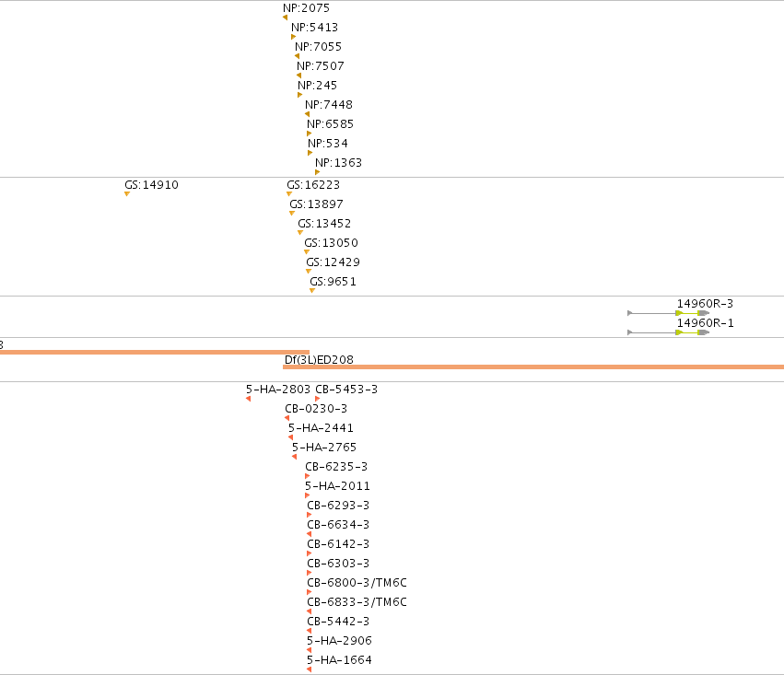This screenshot has height=675, width=784.
Task: Select the GS:13452 label
Action: click(324, 224)
